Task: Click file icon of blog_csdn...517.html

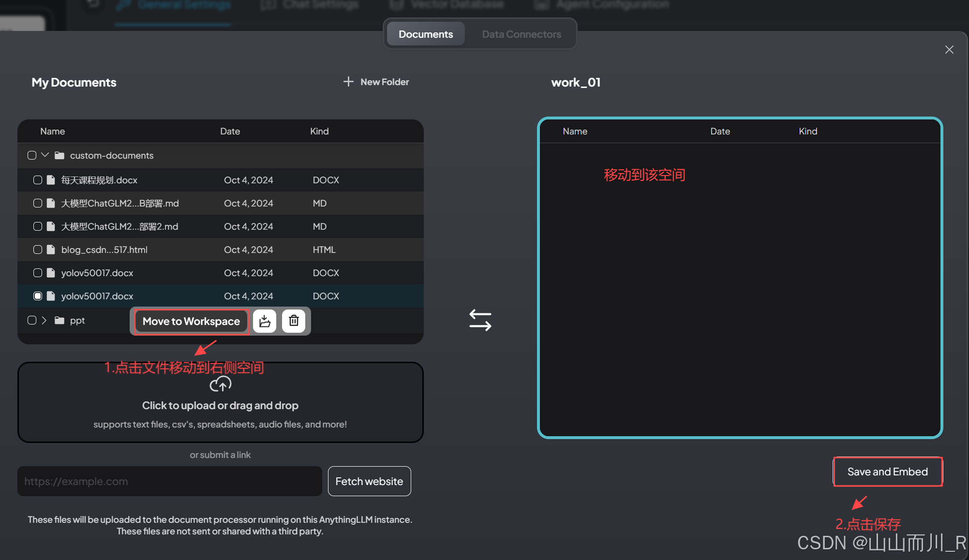Action: point(51,250)
